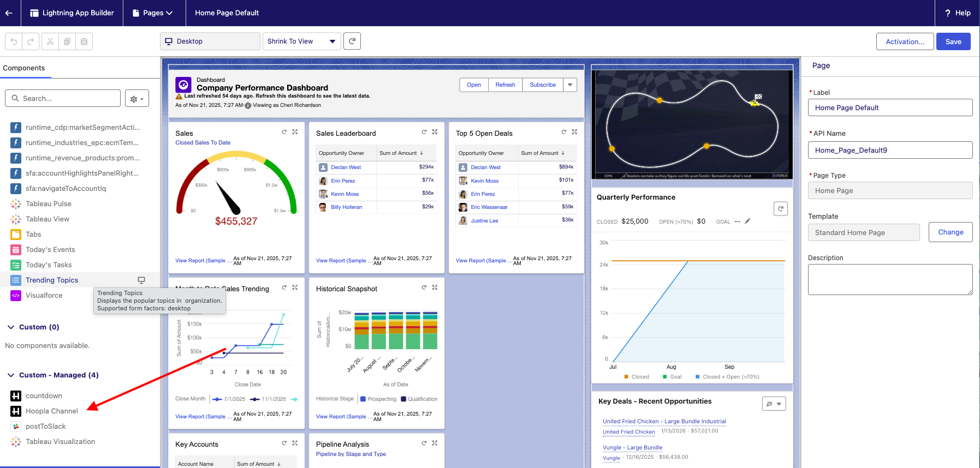Refresh the Sales Leaderboard widget

pos(424,132)
